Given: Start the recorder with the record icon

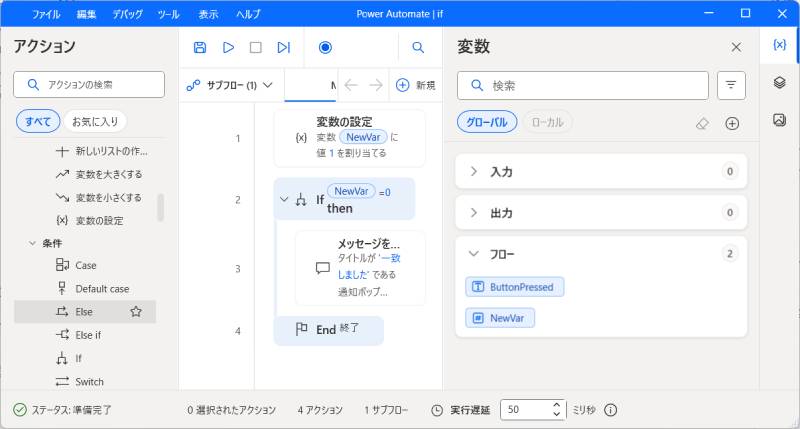Looking at the screenshot, I should click(x=325, y=47).
